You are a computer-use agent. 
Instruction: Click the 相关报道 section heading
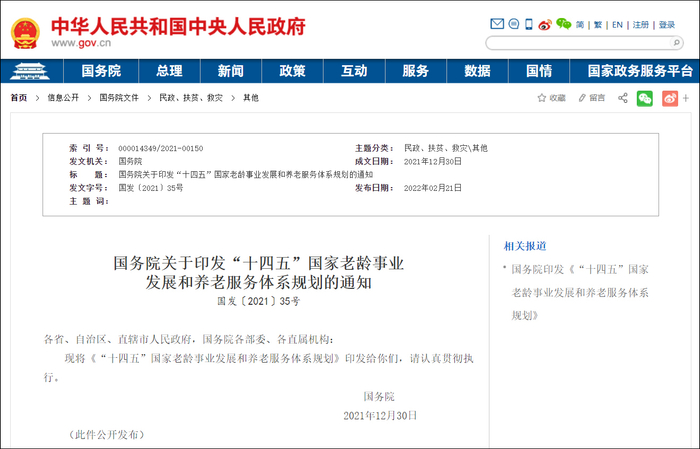click(525, 246)
